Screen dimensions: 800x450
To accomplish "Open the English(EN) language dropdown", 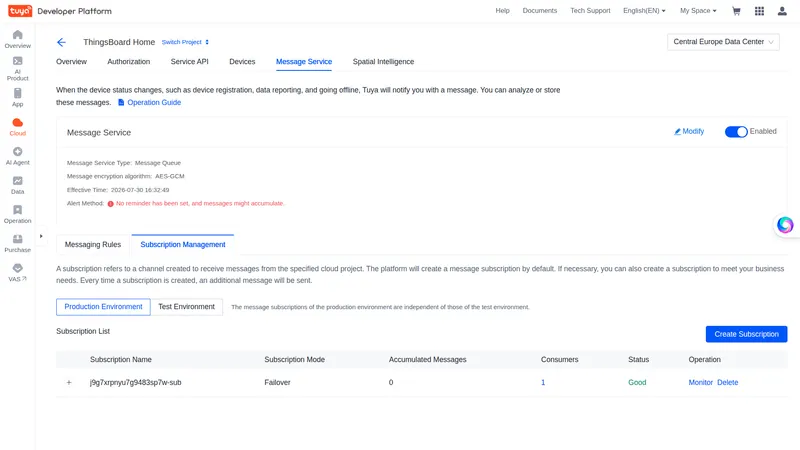I will tap(644, 11).
